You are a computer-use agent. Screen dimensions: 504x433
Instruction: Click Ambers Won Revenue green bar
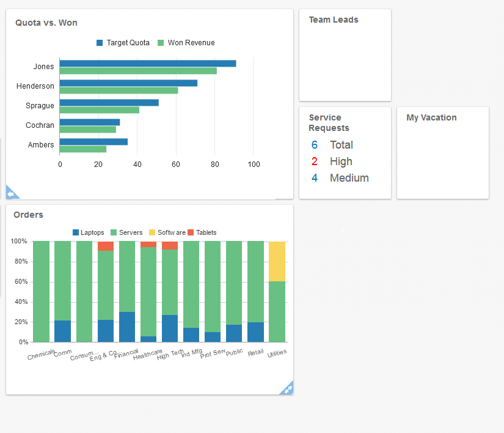tap(83, 149)
